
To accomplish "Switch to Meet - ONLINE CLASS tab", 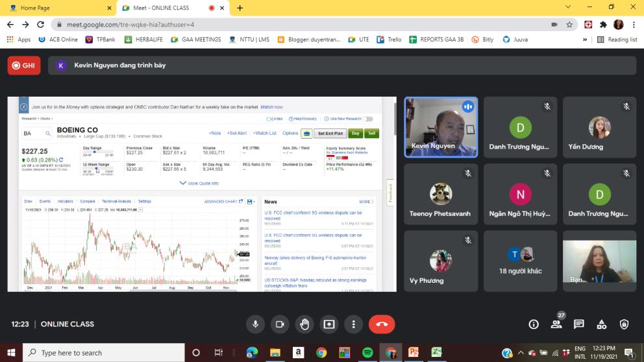I will click(x=173, y=8).
